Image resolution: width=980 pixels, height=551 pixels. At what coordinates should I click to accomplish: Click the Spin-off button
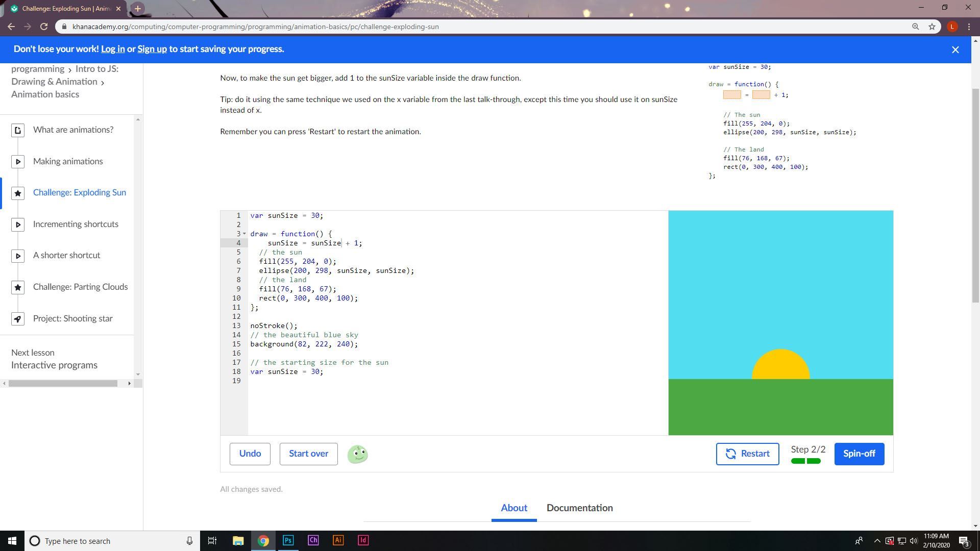[x=859, y=454]
